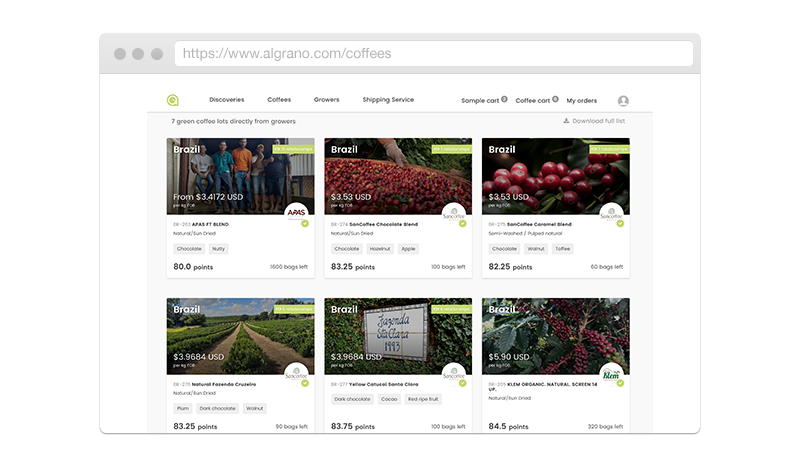
Task: Click Sancoffee logo on Caramel Blend card
Action: pyautogui.click(x=611, y=213)
